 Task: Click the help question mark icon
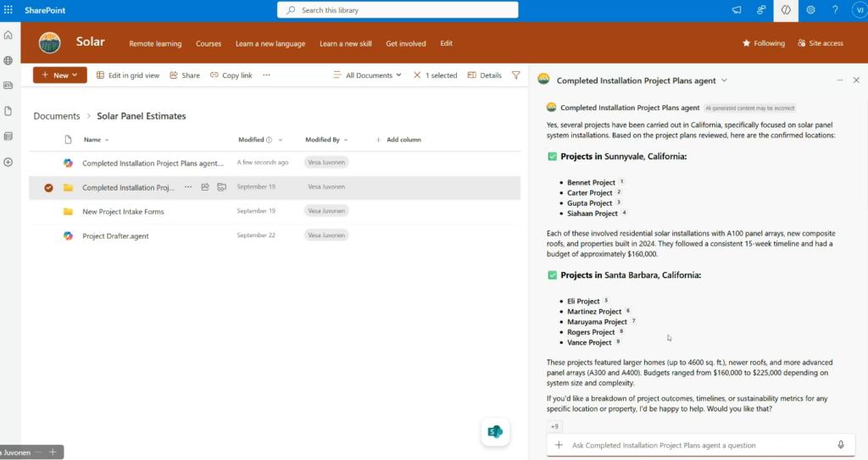tap(835, 10)
